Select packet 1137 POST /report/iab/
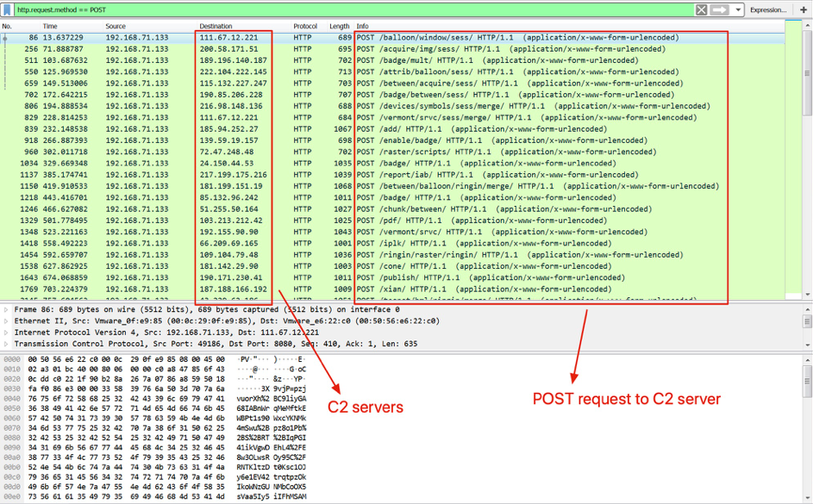 tap(392, 175)
